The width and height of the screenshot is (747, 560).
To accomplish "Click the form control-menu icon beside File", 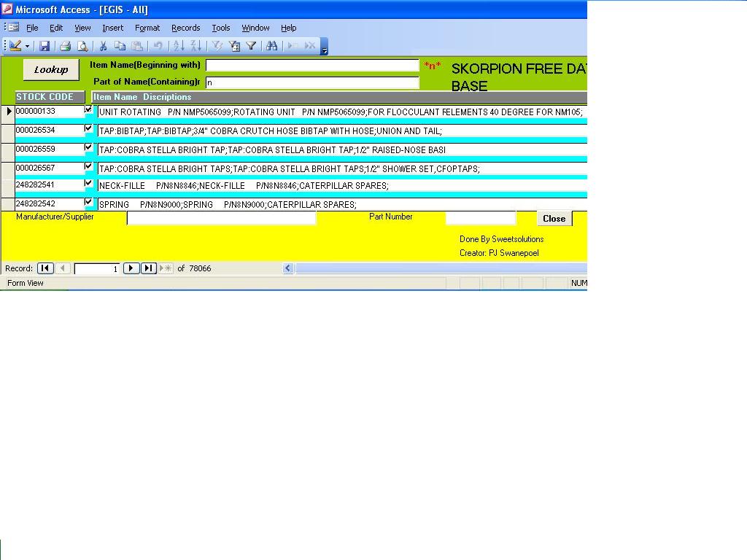I will pos(14,27).
